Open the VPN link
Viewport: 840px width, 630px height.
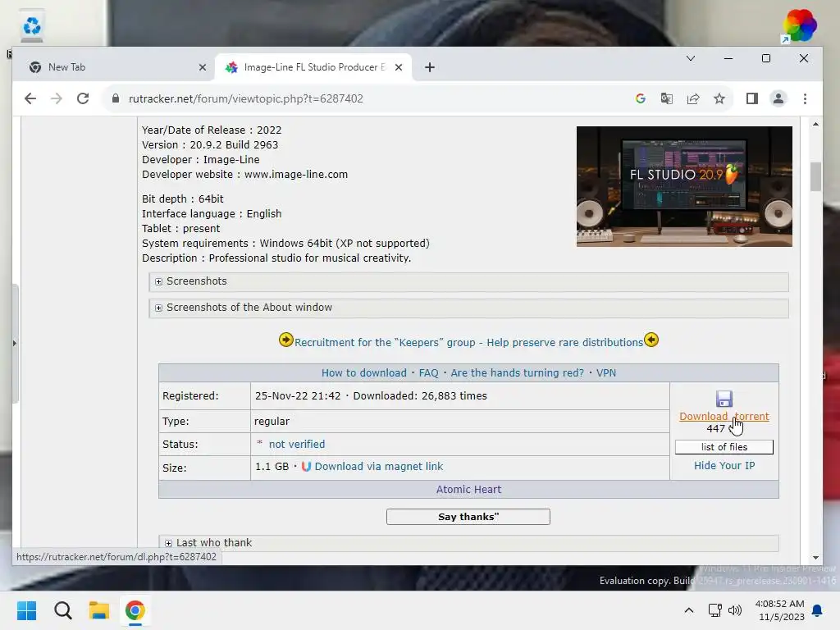(x=606, y=373)
